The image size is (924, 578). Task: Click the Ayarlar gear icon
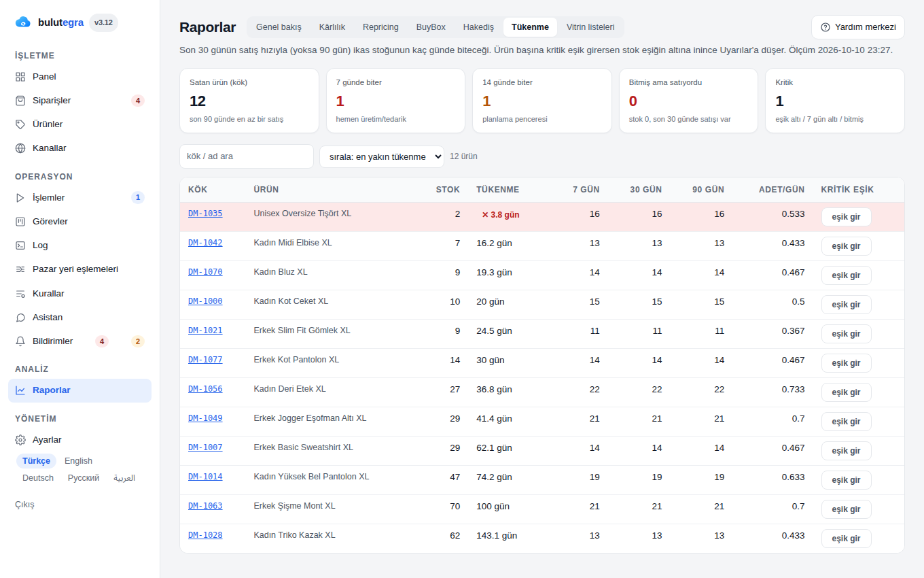[x=20, y=440]
